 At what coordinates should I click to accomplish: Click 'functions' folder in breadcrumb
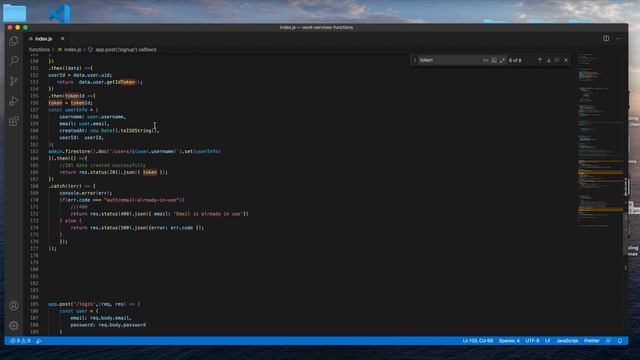pyautogui.click(x=39, y=49)
